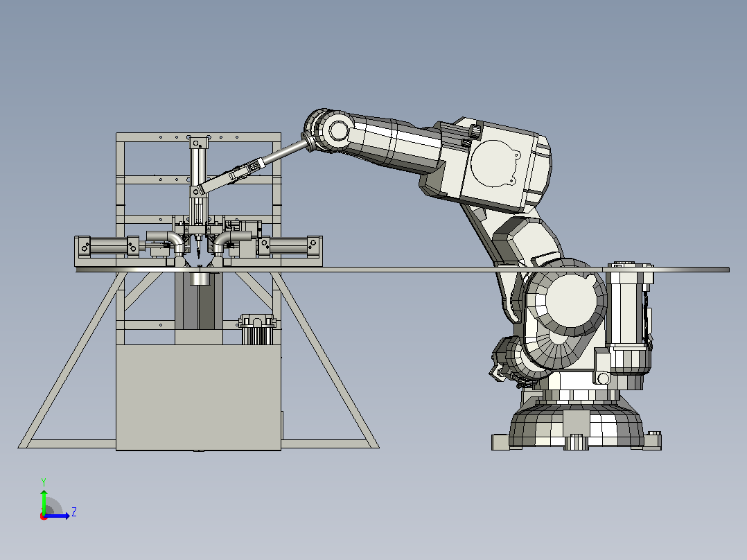Pick the left diagonal support leg of the frame

72,360
